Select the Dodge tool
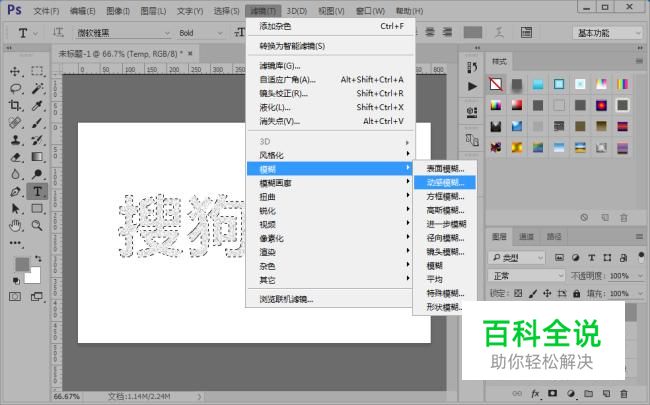 37,174
